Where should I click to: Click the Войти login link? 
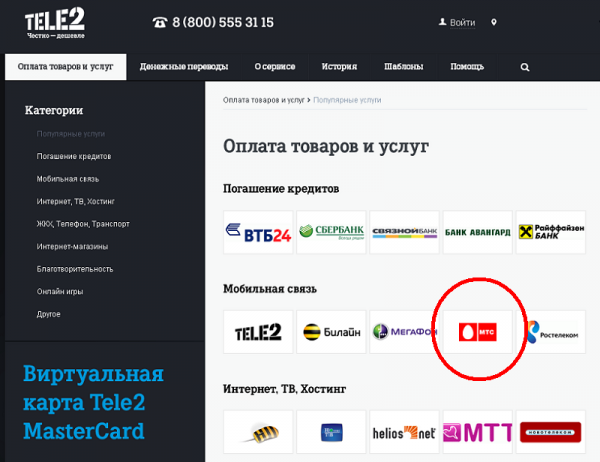(x=462, y=23)
